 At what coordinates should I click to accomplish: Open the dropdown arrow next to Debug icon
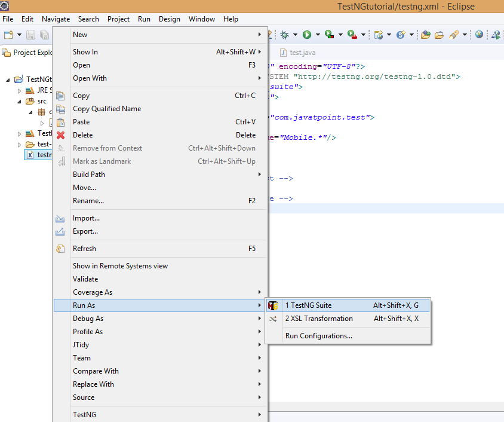(295, 35)
